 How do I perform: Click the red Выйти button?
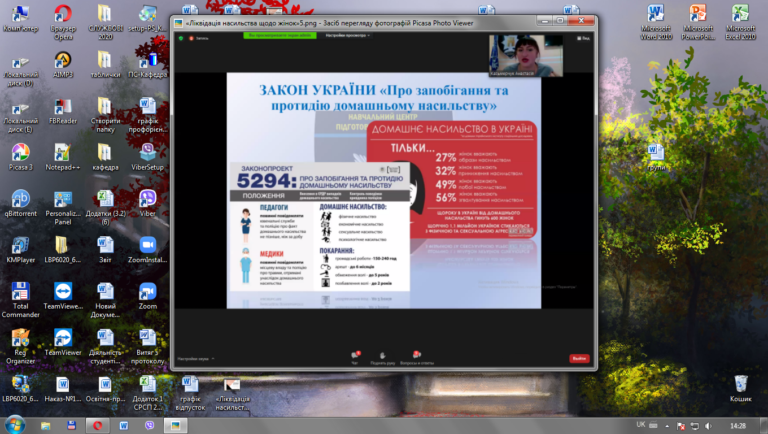pos(579,359)
